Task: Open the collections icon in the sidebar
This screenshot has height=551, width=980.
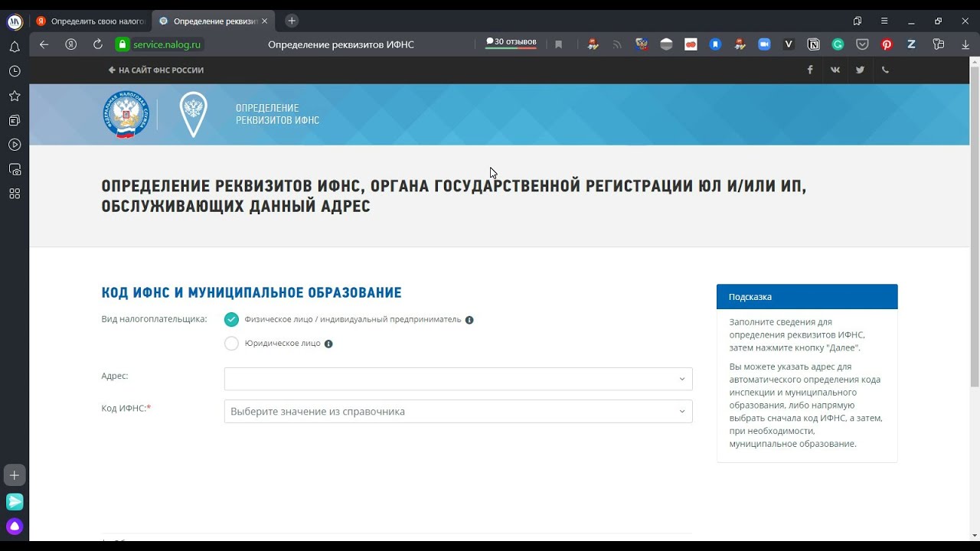Action: coord(15,120)
